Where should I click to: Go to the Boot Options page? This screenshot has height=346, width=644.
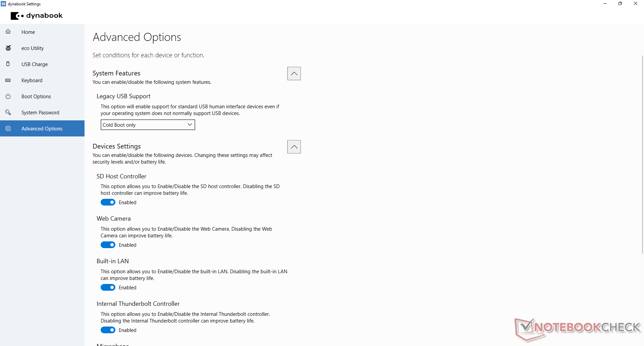(x=42, y=96)
